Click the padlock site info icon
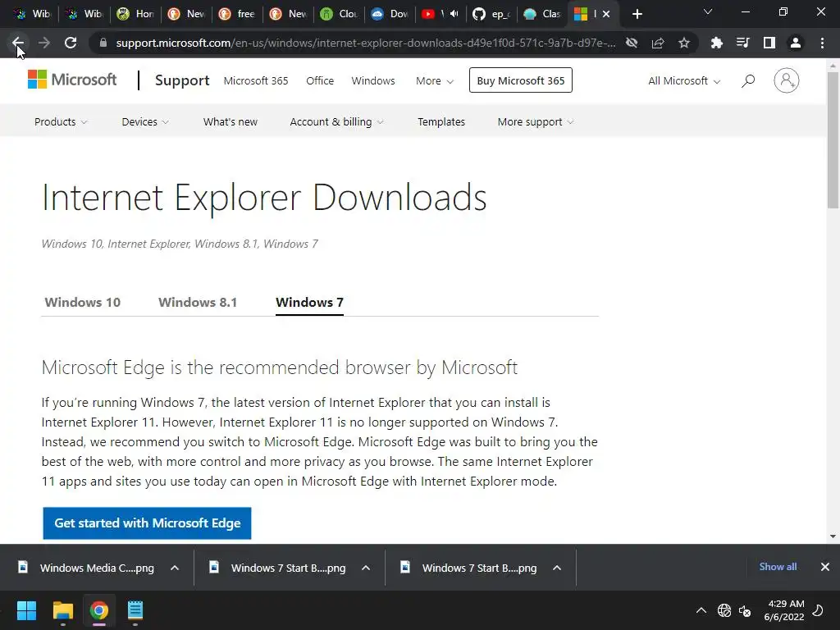 [x=103, y=43]
